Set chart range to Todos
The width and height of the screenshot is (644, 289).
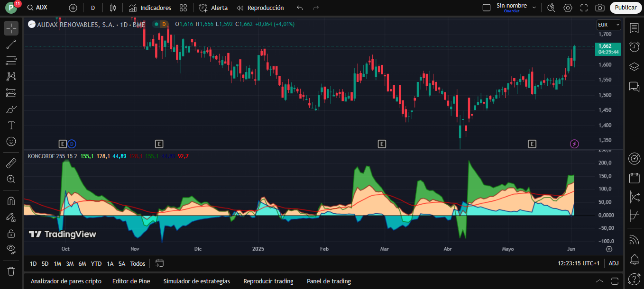138,263
